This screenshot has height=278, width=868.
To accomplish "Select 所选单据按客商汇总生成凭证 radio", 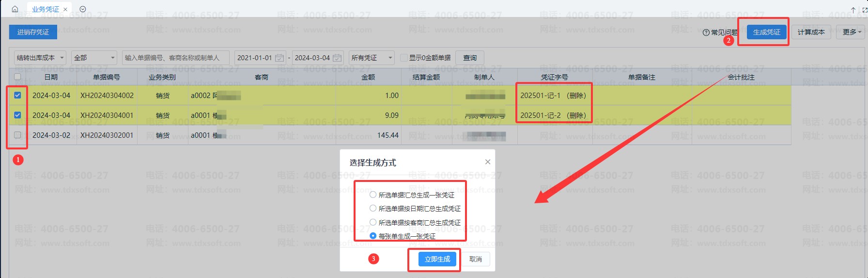I will (373, 222).
